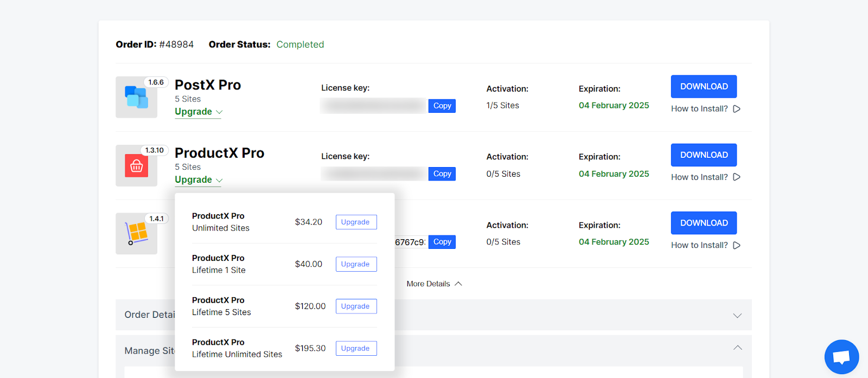Click the PostX Pro product icon
This screenshot has height=378, width=868.
coord(136,97)
